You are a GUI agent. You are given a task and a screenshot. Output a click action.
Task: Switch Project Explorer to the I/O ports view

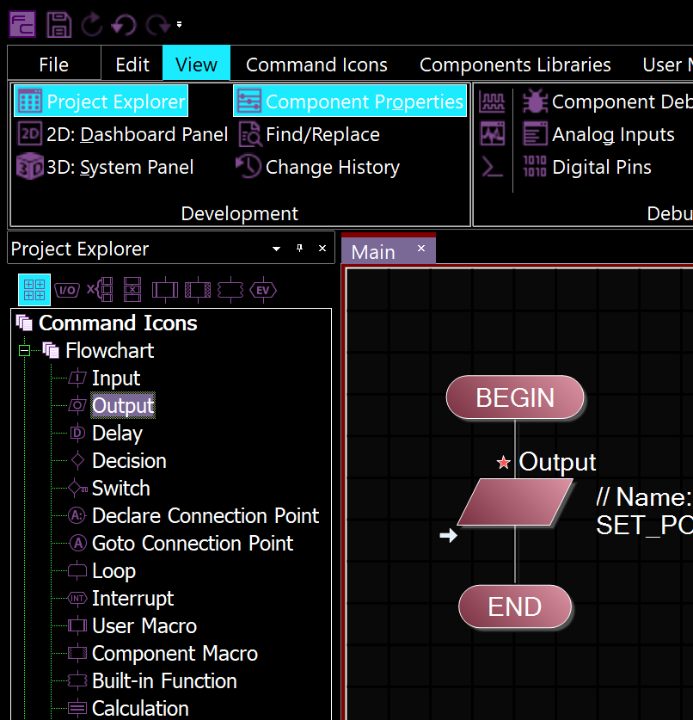(x=67, y=290)
